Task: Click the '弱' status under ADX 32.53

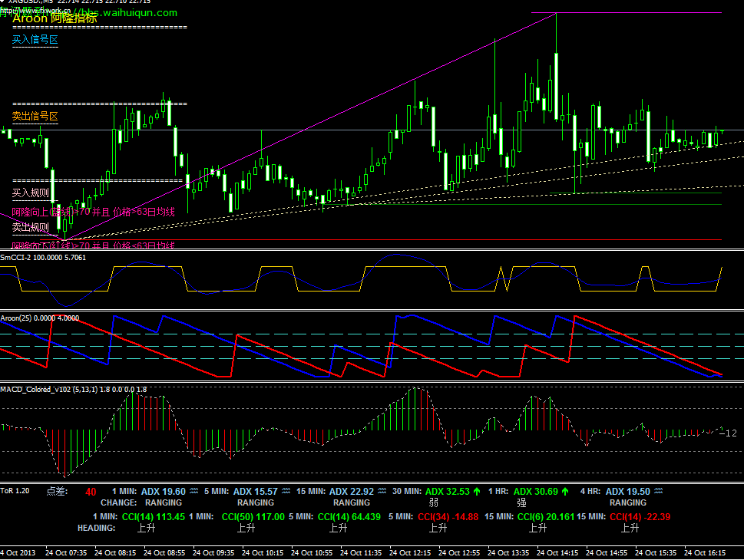Action: [x=434, y=502]
